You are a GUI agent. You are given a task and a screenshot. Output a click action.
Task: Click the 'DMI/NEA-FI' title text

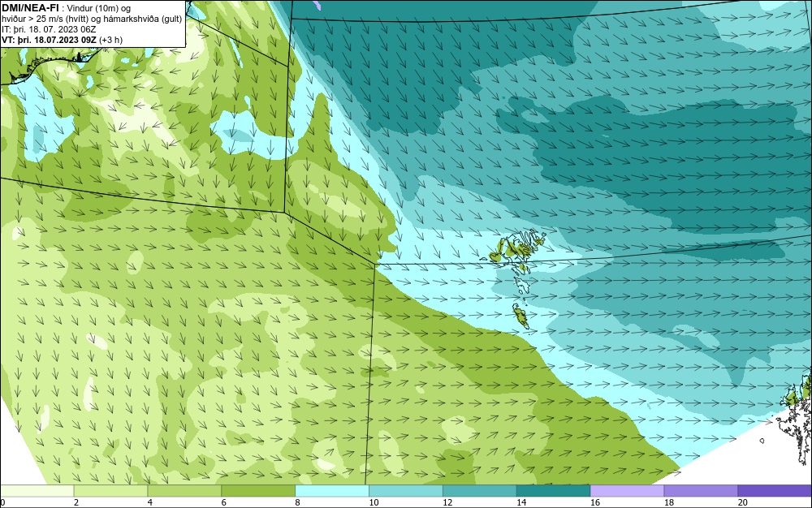point(30,6)
